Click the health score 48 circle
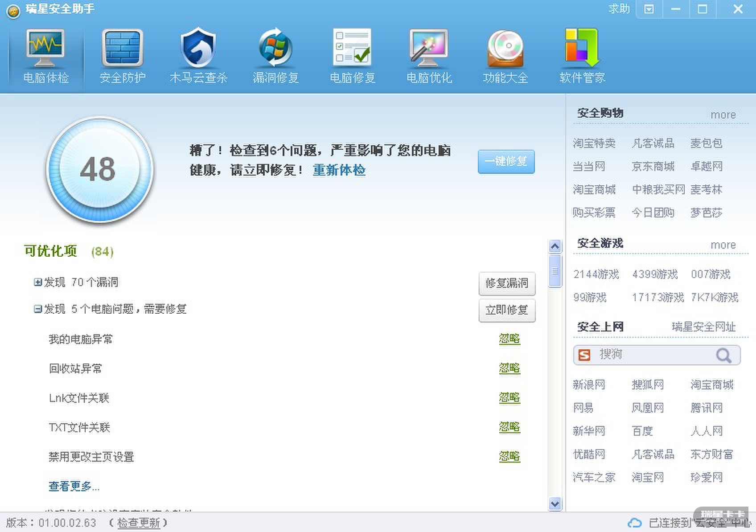 pyautogui.click(x=100, y=169)
